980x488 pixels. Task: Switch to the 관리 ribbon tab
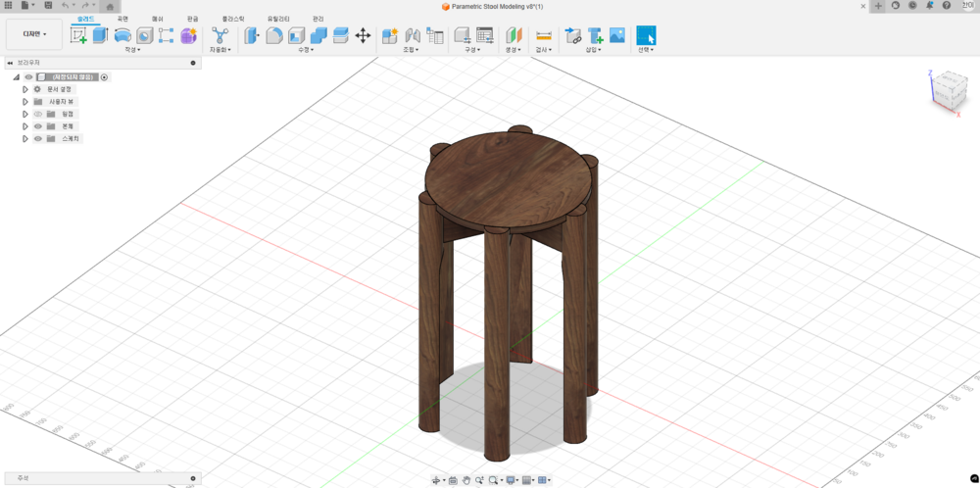(318, 20)
